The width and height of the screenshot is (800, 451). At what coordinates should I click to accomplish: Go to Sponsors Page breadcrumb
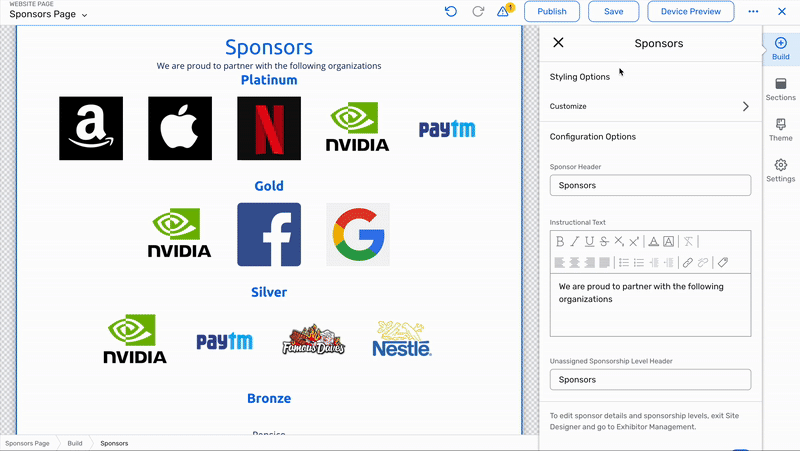[x=28, y=443]
